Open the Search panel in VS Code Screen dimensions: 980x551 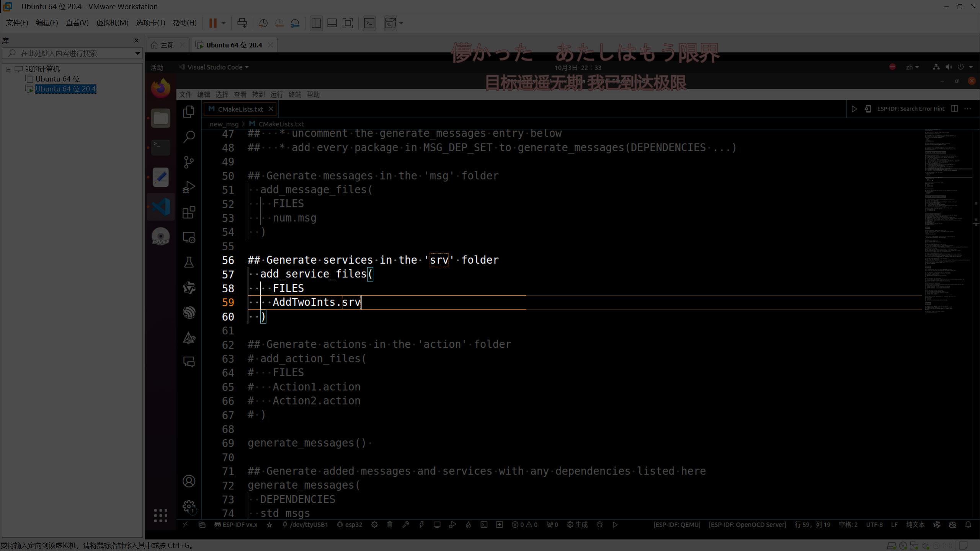(x=189, y=137)
